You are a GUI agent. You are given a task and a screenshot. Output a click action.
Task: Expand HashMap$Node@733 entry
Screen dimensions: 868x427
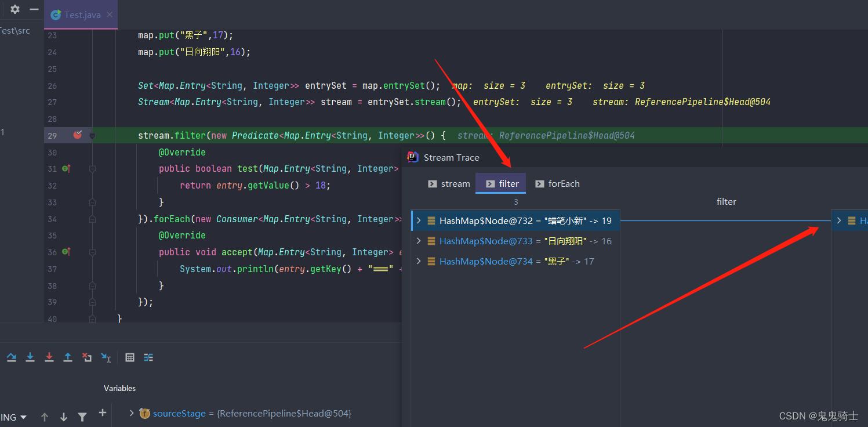pyautogui.click(x=419, y=241)
